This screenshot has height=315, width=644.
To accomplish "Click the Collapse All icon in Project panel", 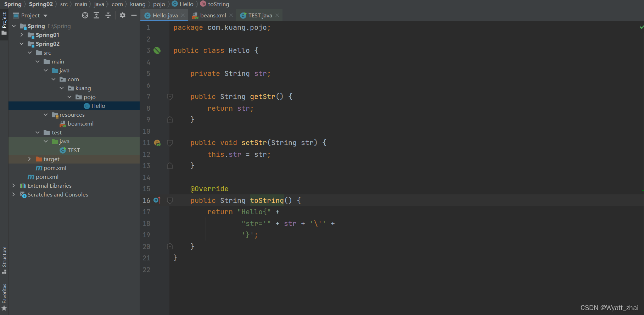I will point(108,15).
